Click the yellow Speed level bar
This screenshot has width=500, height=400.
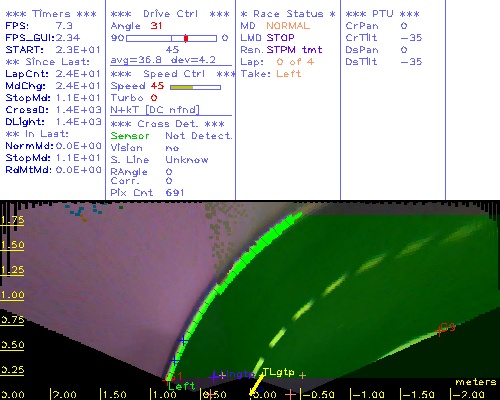[x=182, y=87]
